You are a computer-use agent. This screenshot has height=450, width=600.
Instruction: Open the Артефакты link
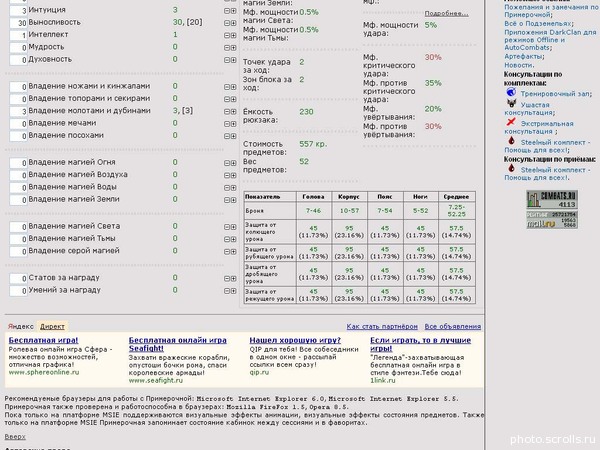[523, 56]
